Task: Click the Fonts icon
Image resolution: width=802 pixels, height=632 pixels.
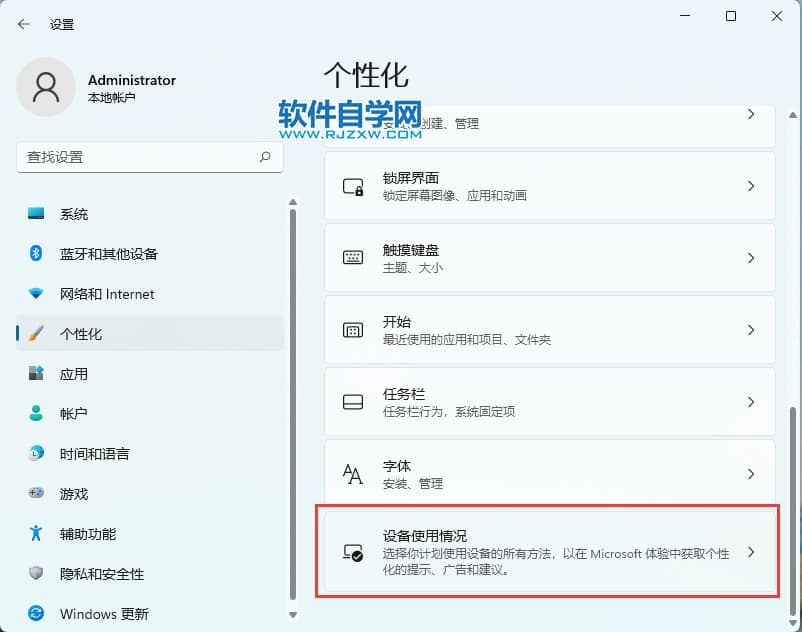Action: click(352, 474)
